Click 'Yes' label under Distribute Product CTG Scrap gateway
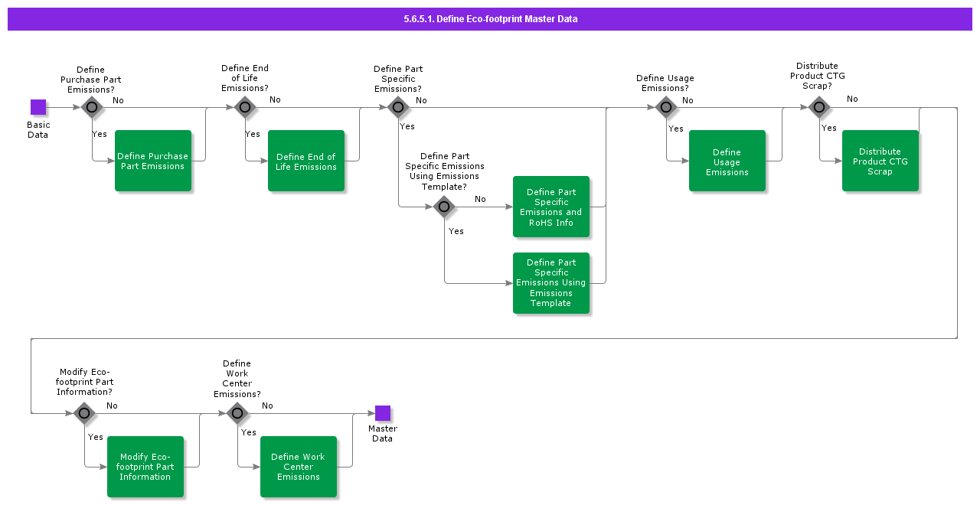Viewport: 980px width, 505px height. click(829, 128)
